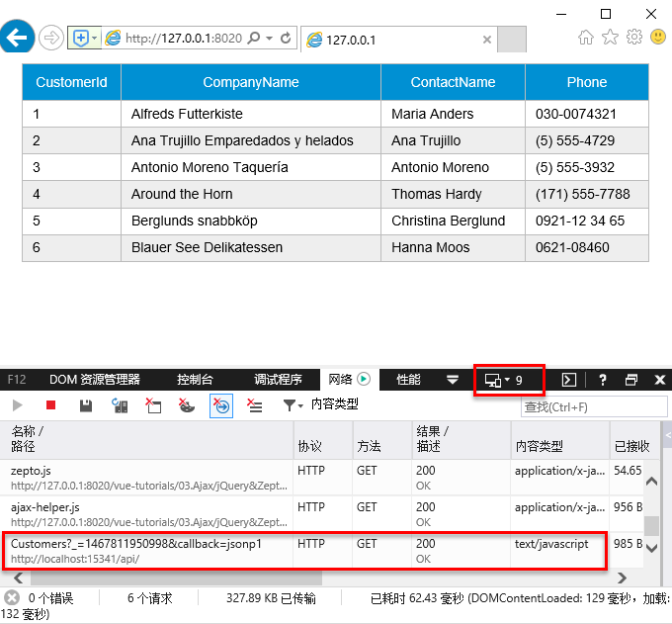Click the browser Back arrow button
The height and width of the screenshot is (624, 672).
[17, 38]
